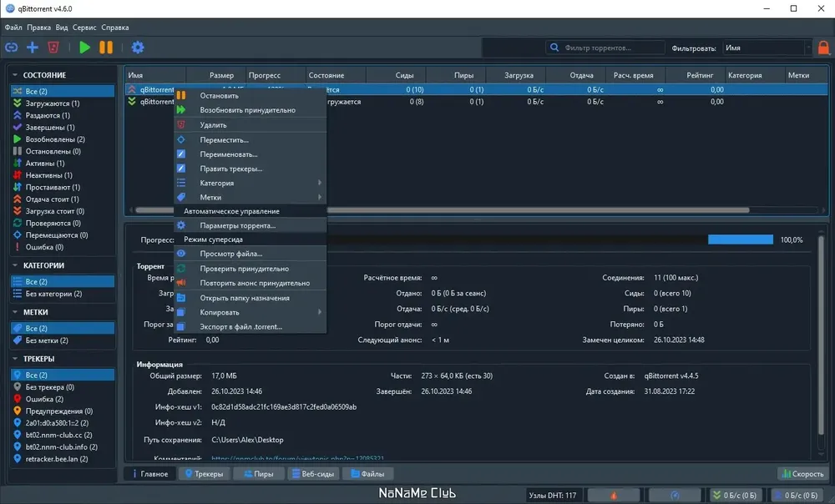Click the torrent list horizontal scrollbar
835x504 pixels.
442,210
